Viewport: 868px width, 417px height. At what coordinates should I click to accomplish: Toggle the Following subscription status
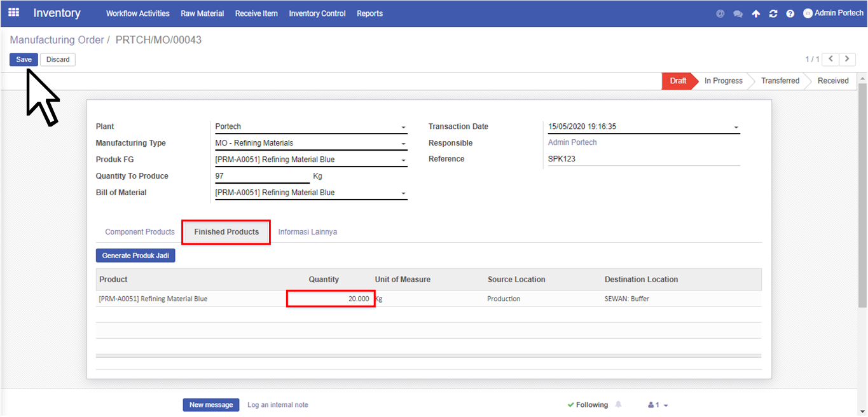[x=588, y=405]
